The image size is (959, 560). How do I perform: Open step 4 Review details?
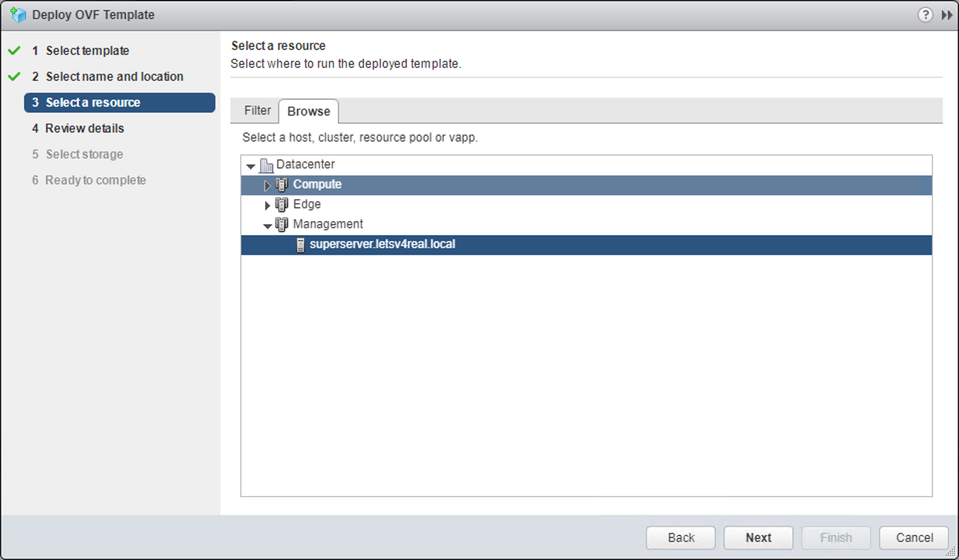[84, 129]
